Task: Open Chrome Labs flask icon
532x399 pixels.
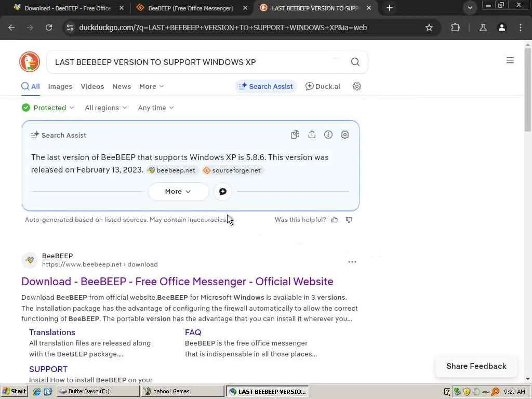Action: [x=483, y=28]
